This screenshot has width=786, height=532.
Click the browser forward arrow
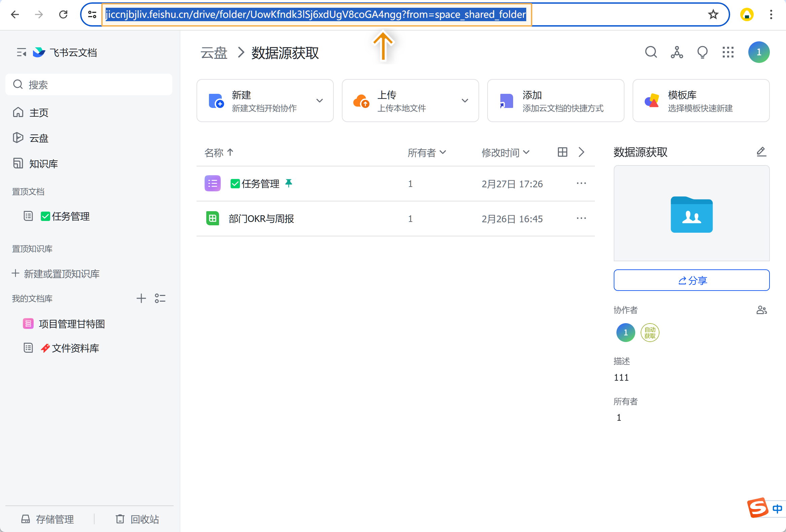pyautogui.click(x=39, y=14)
